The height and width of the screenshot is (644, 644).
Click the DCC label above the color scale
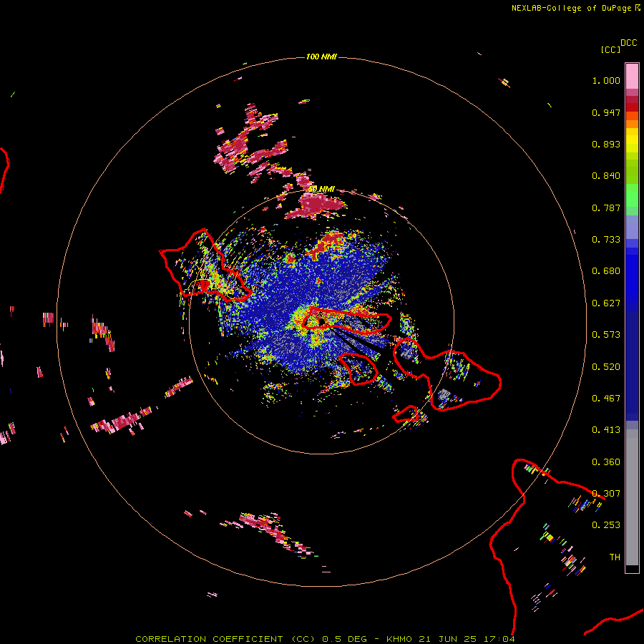629,43
